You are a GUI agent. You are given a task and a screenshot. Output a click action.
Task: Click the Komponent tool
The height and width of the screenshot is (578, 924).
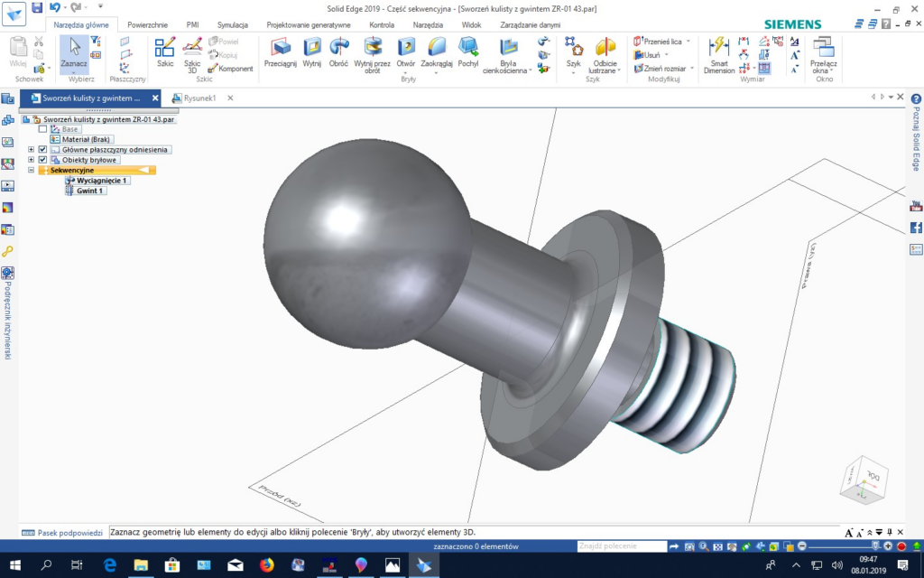(x=230, y=69)
